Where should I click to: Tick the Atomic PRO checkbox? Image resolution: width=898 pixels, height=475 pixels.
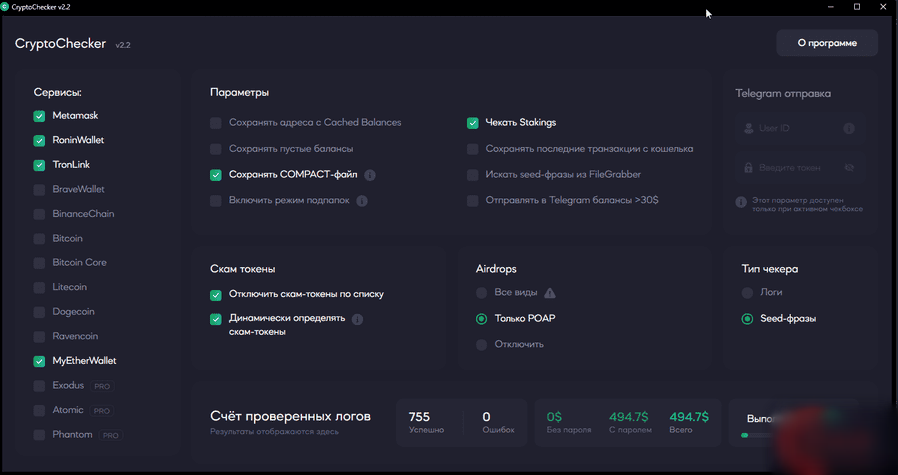click(x=39, y=410)
